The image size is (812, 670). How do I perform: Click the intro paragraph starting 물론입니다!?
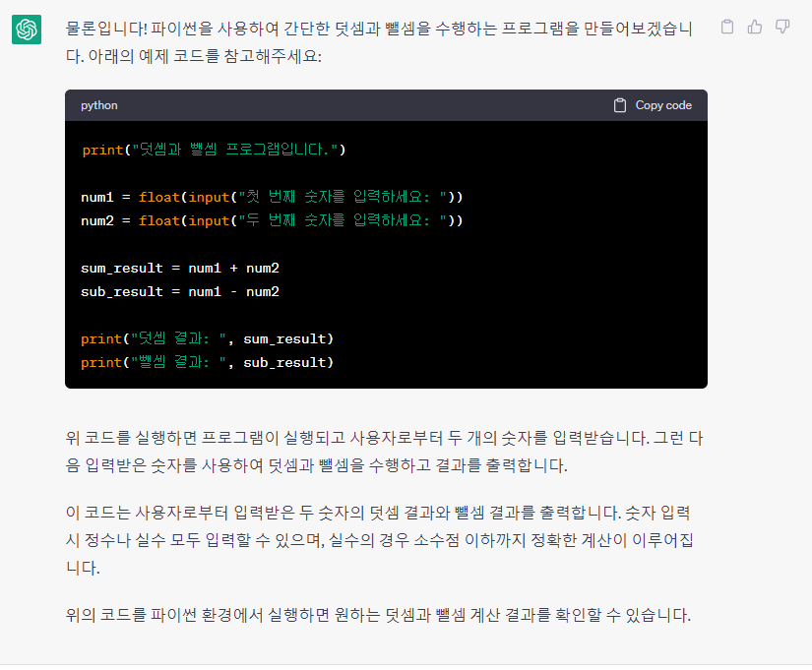379,42
